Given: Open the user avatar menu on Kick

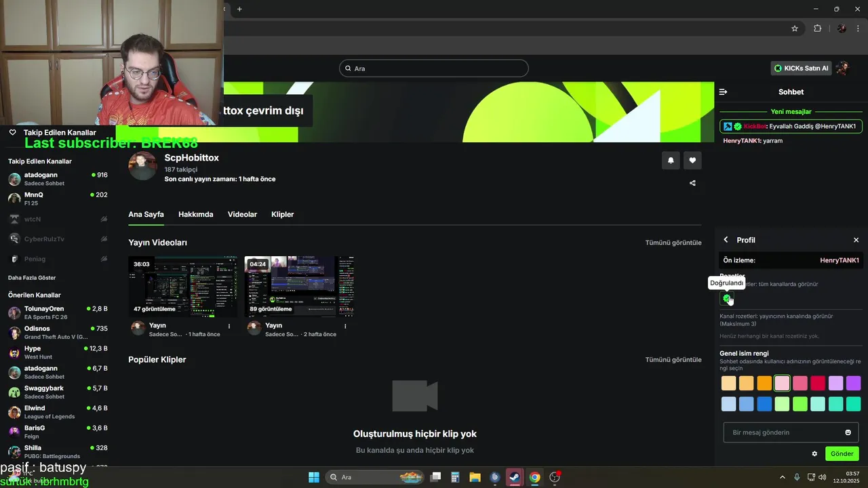Looking at the screenshot, I should click(x=843, y=68).
